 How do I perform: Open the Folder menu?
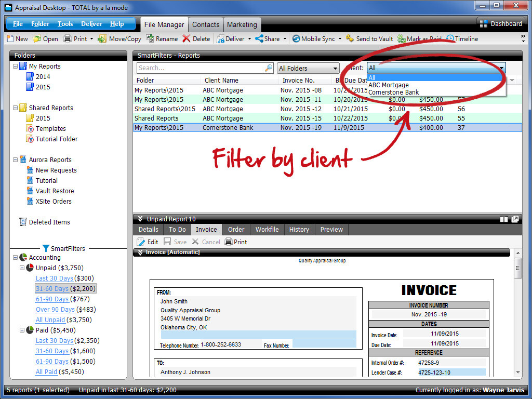(x=40, y=24)
